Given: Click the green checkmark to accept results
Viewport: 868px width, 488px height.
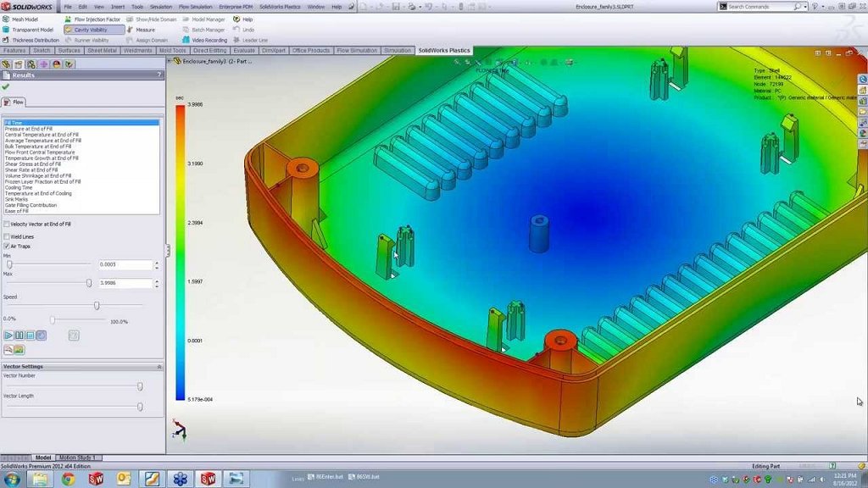Looking at the screenshot, I should [x=6, y=86].
